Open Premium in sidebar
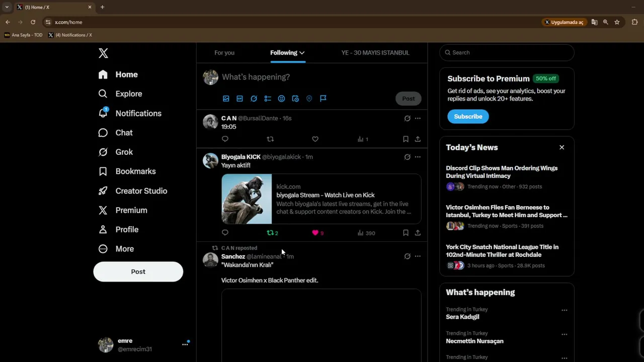Viewport: 644px width, 362px height. [x=123, y=210]
